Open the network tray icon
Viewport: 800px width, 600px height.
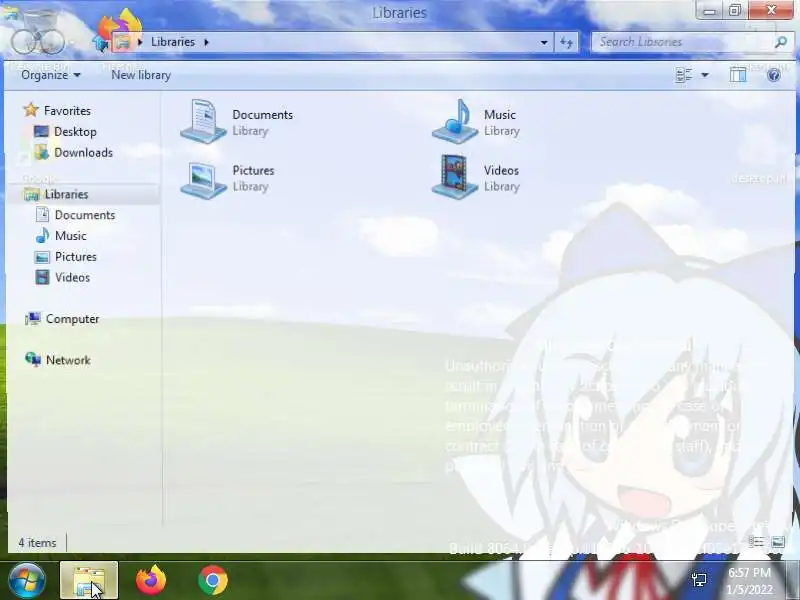[x=699, y=580]
